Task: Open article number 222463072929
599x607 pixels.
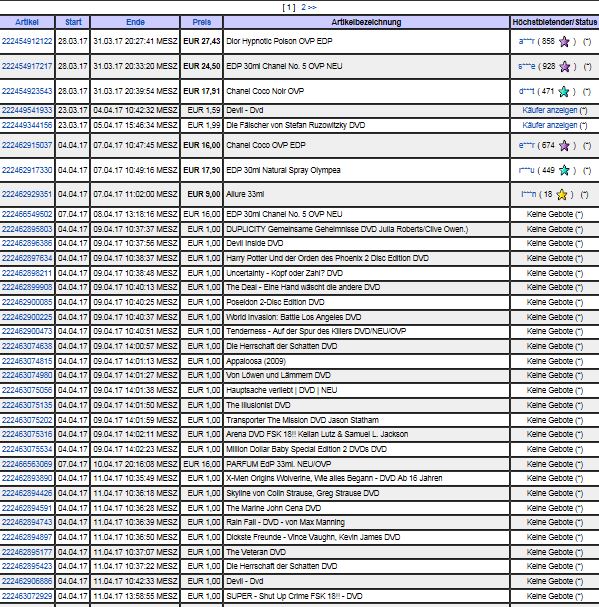Action: 27,596
